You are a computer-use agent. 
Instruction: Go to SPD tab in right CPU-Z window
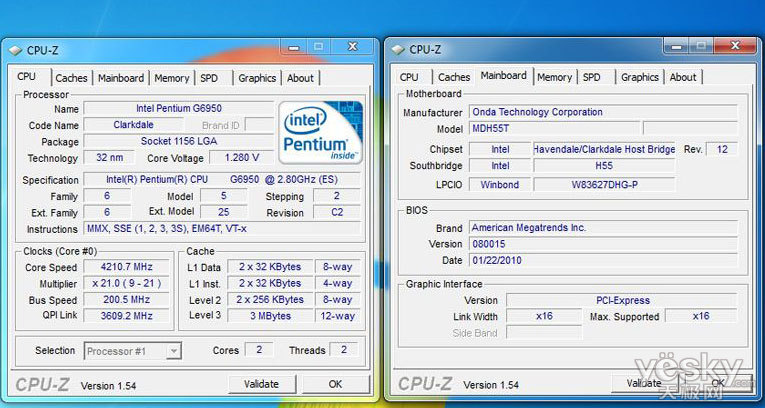tap(591, 77)
